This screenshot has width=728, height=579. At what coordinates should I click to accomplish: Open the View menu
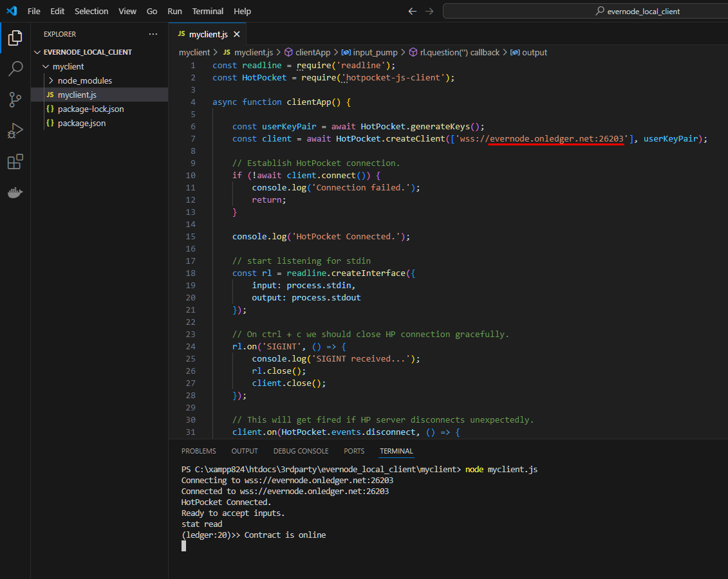point(127,11)
